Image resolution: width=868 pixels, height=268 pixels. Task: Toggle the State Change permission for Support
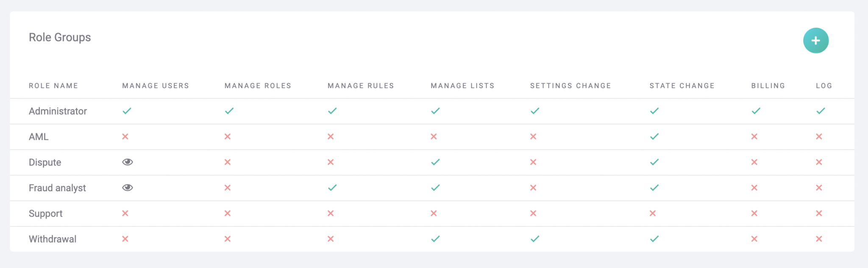(x=654, y=213)
